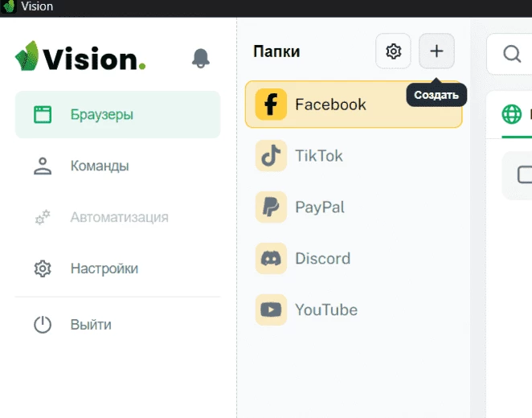532x418 pixels.
Task: Click the notification bell icon
Action: coord(201,58)
